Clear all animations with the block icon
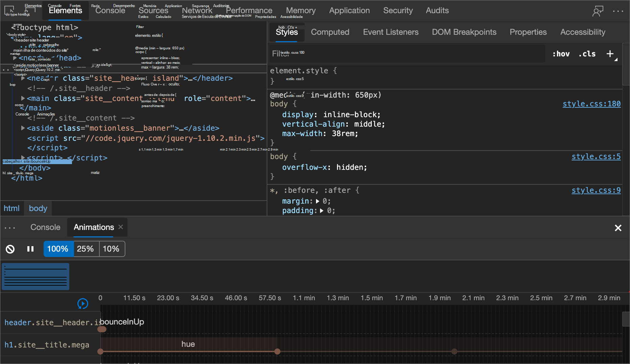Viewport: 630px width, 364px height. point(10,249)
